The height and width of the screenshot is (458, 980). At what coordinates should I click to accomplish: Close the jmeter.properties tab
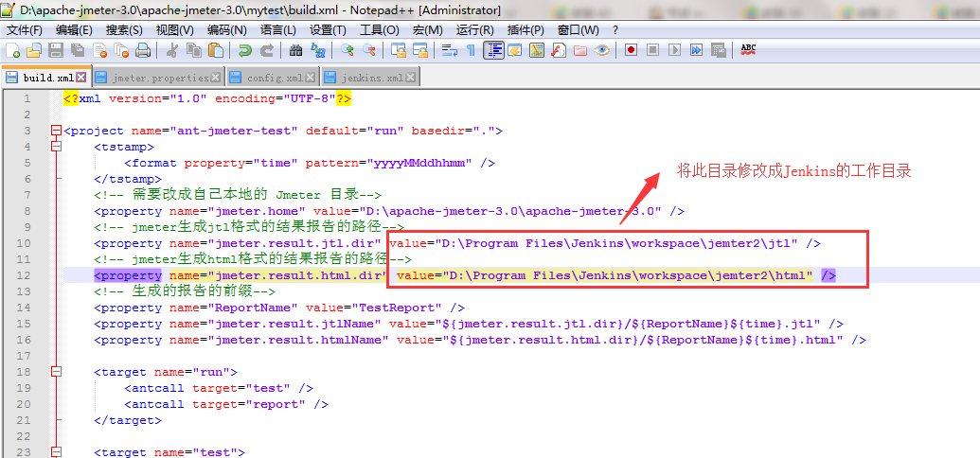[215, 78]
